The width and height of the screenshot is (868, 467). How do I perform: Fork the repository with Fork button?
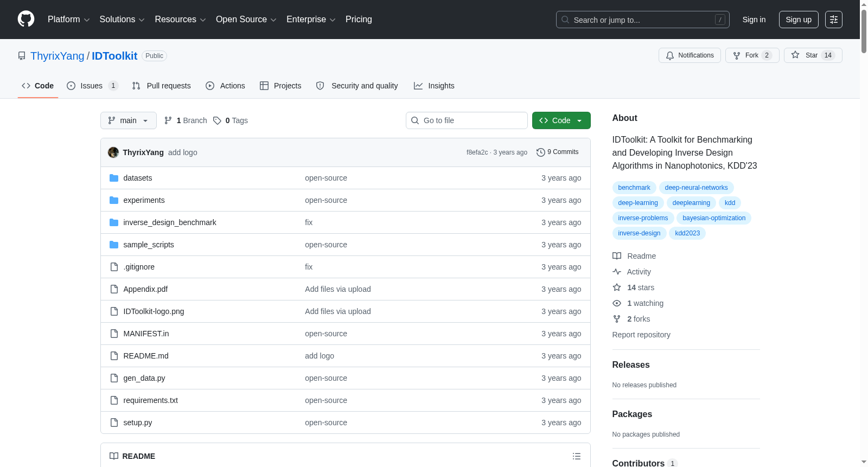[752, 55]
